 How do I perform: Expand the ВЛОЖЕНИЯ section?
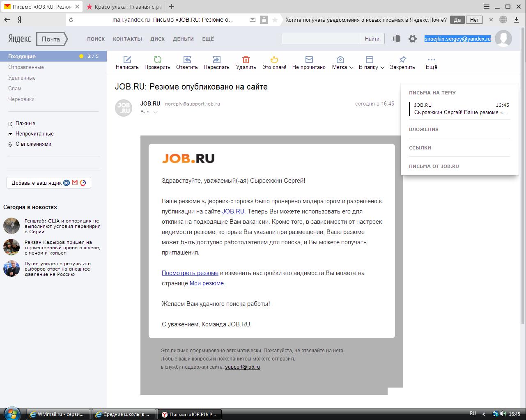424,129
